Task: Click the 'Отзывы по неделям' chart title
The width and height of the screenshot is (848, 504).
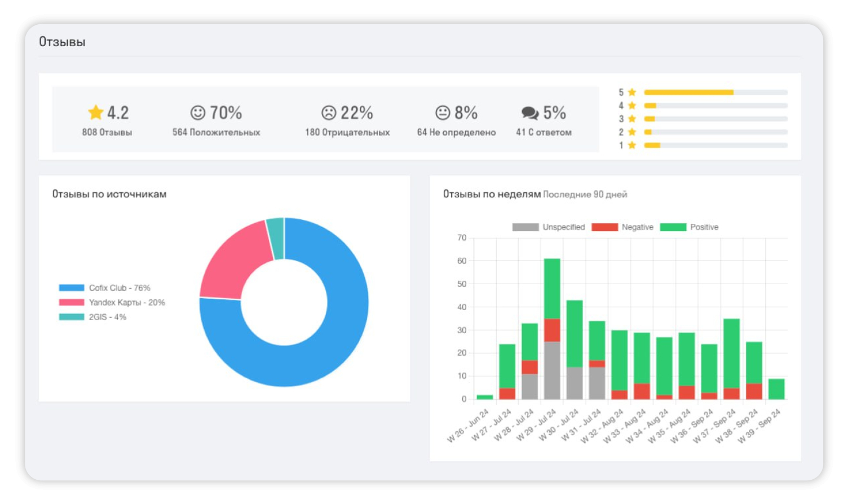Action: pyautogui.click(x=492, y=194)
